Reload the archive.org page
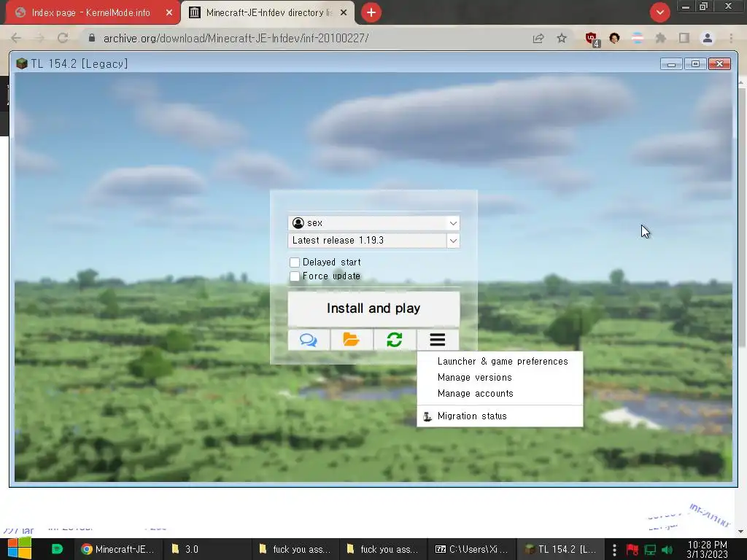 tap(63, 38)
